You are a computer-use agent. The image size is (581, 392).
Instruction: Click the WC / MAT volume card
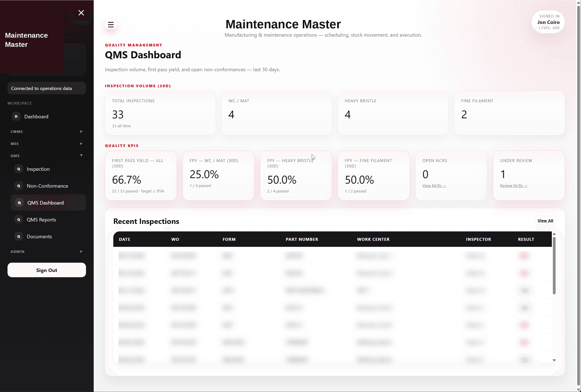[x=277, y=113]
